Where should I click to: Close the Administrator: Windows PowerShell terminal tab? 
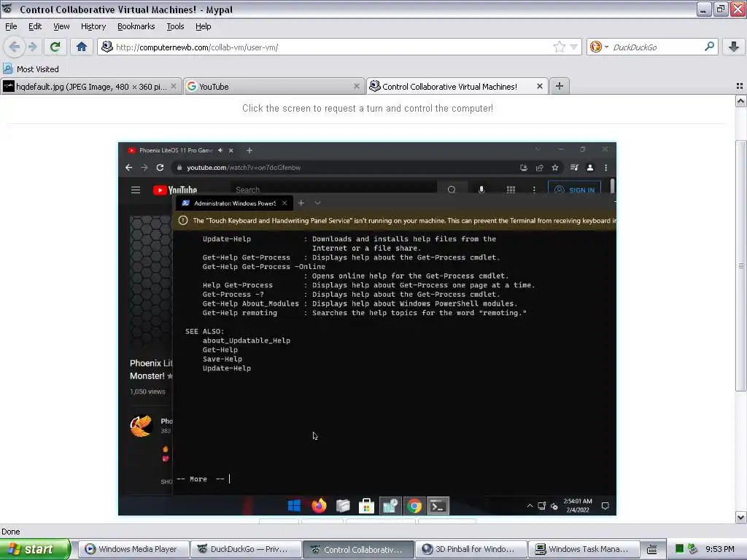(285, 203)
